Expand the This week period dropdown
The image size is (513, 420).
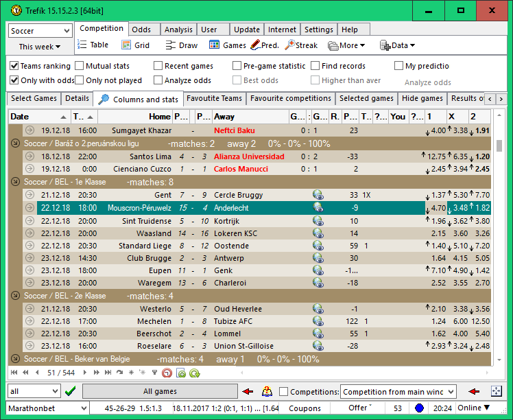coord(40,47)
